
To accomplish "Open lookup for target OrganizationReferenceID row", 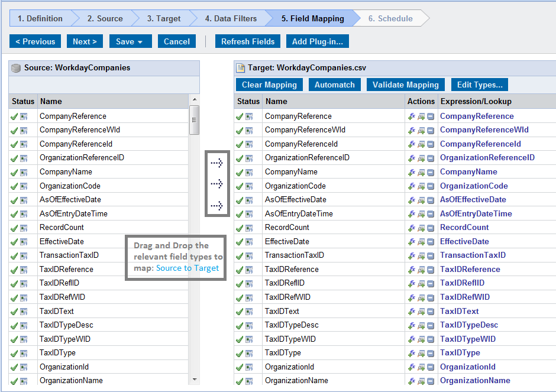I will [421, 158].
